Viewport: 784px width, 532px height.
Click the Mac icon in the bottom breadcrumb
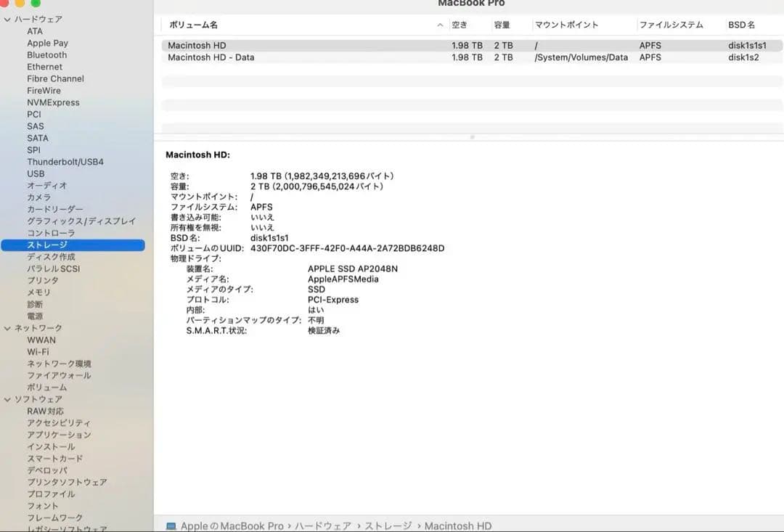[171, 525]
